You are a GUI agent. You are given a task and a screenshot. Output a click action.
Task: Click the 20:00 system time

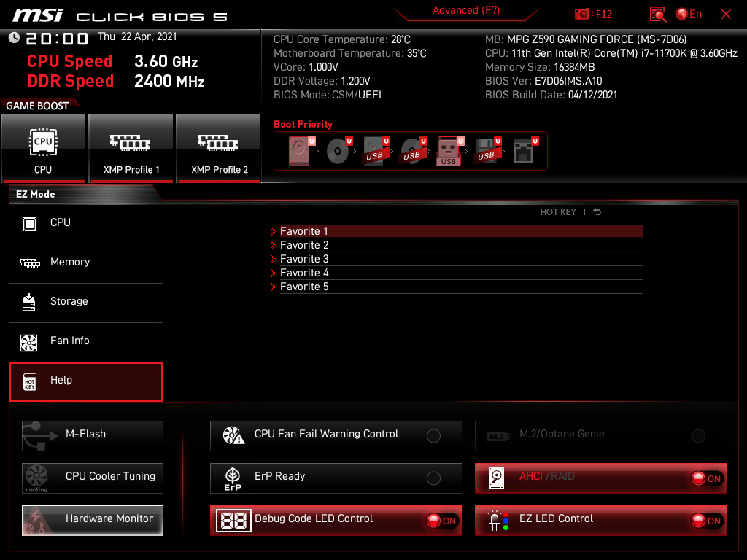[x=57, y=38]
